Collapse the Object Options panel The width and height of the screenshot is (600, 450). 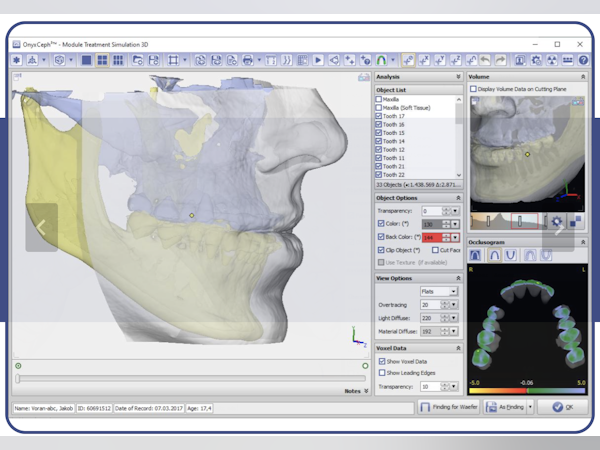tap(458, 198)
